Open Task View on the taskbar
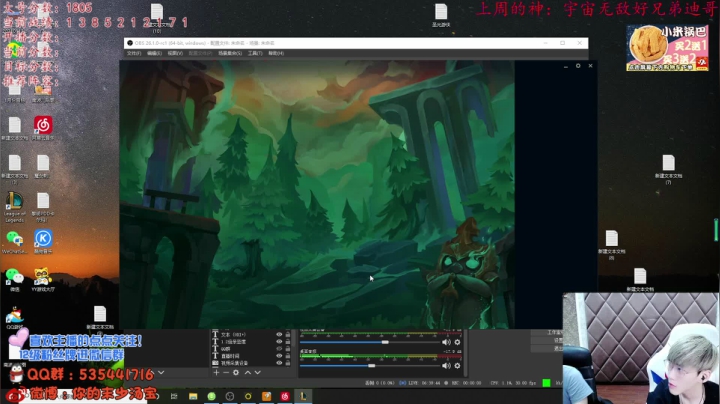This screenshot has height=404, width=720. click(174, 396)
